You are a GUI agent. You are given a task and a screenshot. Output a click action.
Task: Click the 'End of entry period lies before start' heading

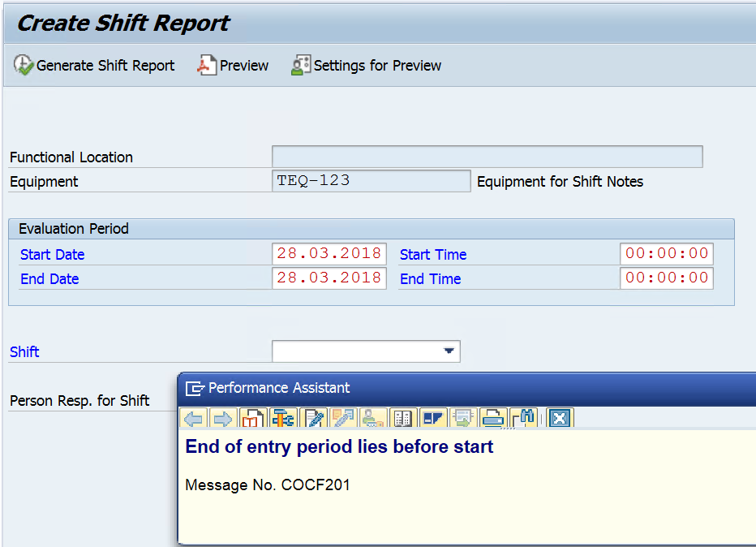pyautogui.click(x=339, y=446)
